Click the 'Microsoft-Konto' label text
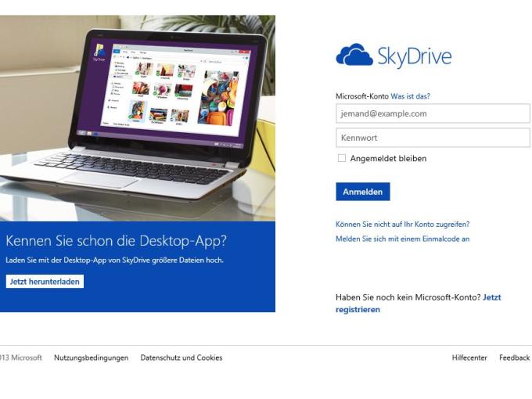 (362, 96)
